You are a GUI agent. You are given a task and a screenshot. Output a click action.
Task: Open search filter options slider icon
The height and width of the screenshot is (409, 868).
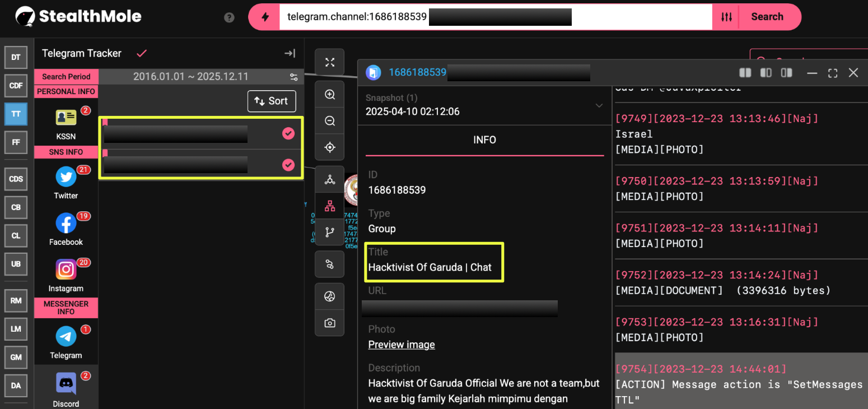(x=726, y=17)
